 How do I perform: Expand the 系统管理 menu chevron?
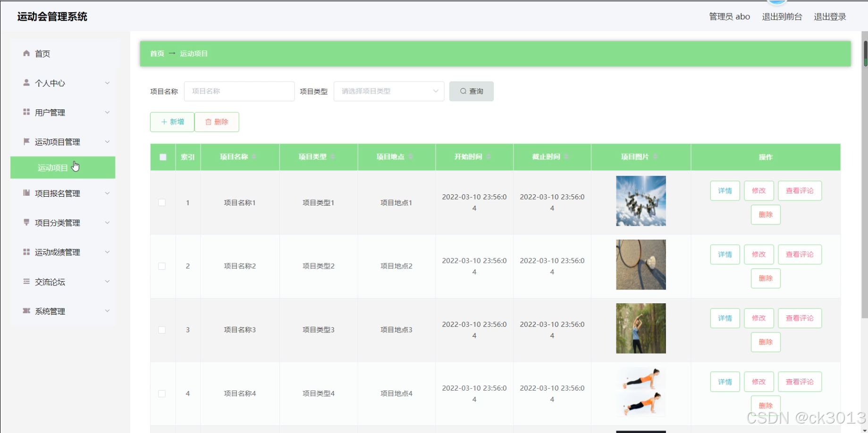tap(107, 311)
